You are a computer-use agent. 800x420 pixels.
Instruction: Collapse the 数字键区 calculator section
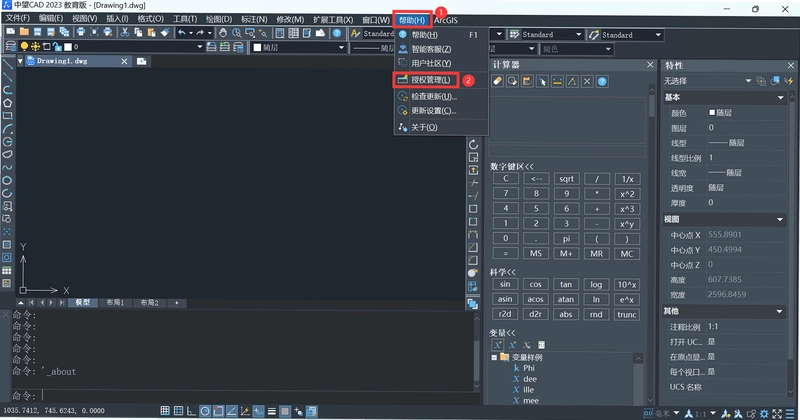pyautogui.click(x=512, y=166)
